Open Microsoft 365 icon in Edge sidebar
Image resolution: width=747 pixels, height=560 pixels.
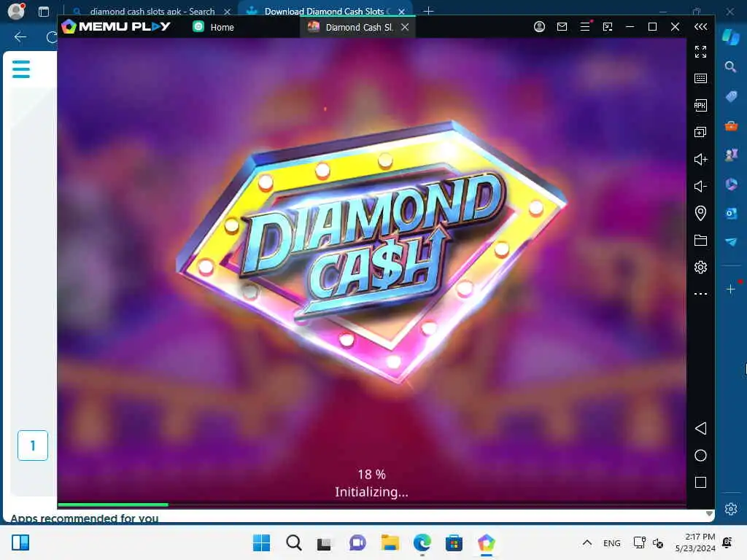731,184
